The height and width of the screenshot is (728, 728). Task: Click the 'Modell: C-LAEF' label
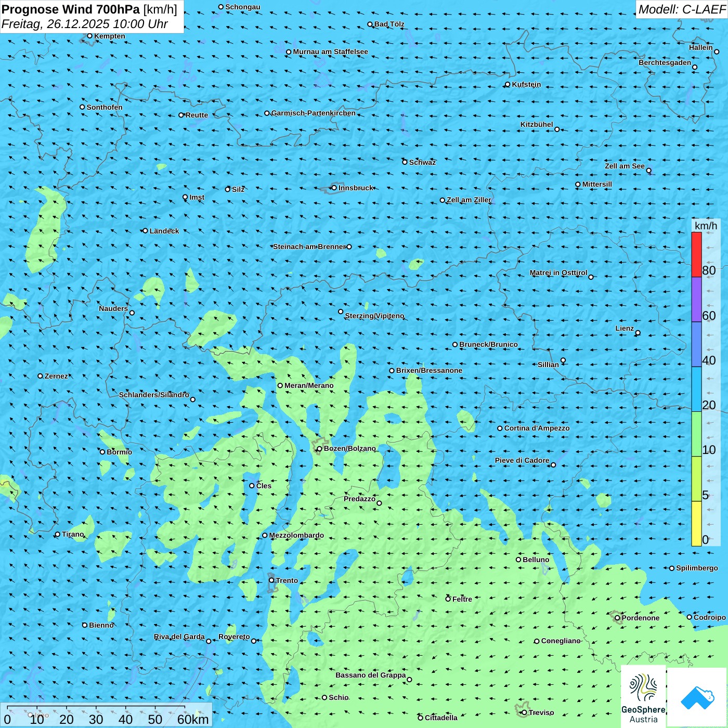click(x=682, y=9)
